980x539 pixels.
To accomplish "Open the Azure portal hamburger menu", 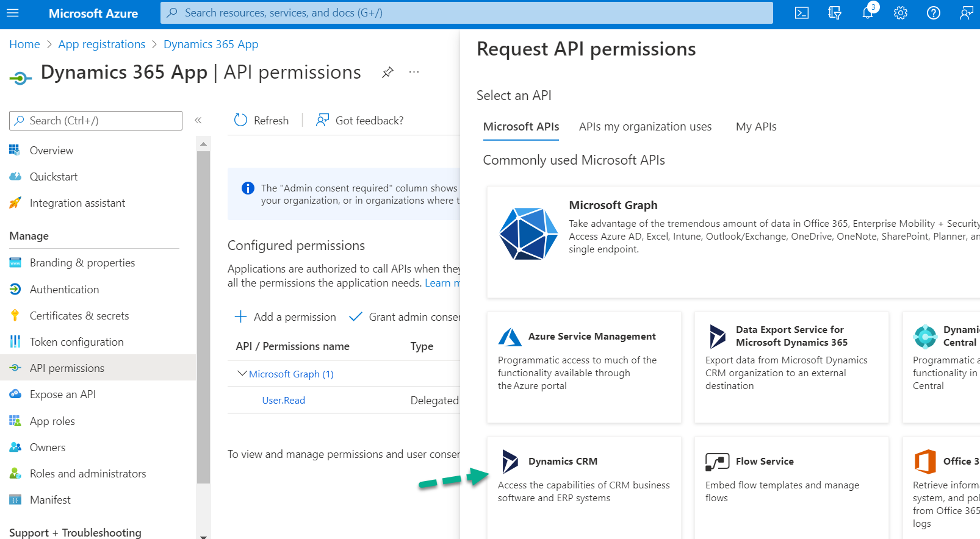I will (x=13, y=13).
